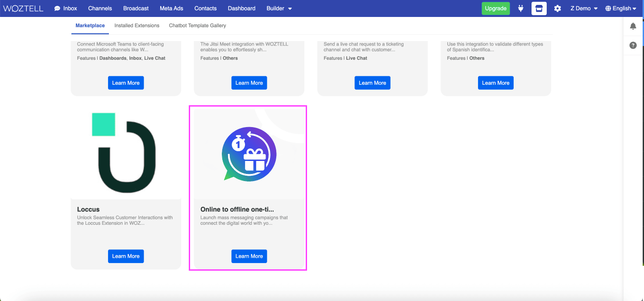Open the Broadcast menu item
Image resolution: width=644 pixels, height=301 pixels.
click(x=136, y=8)
